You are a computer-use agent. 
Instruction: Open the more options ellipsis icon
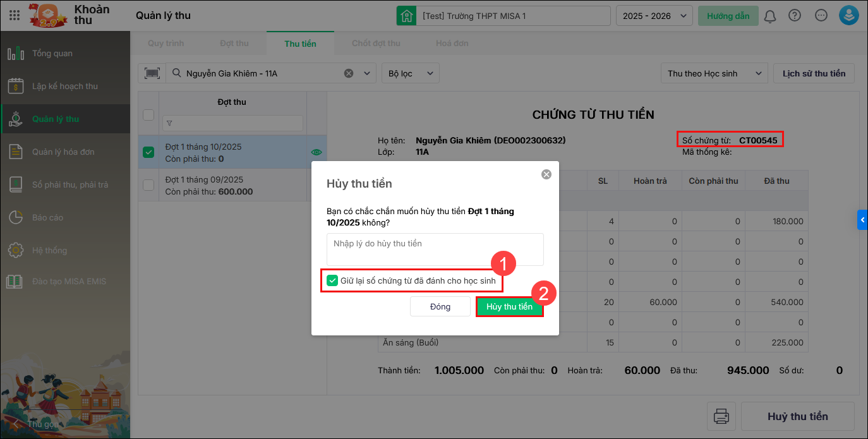pyautogui.click(x=821, y=16)
